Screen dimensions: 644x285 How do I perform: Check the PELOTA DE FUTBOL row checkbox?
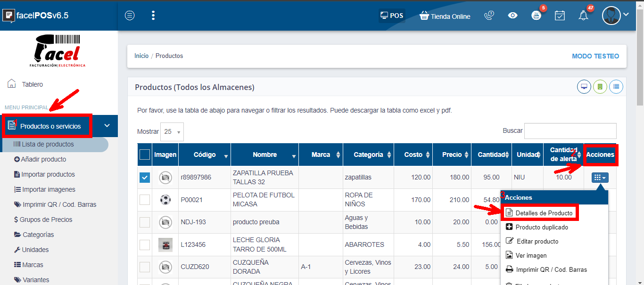tap(145, 200)
